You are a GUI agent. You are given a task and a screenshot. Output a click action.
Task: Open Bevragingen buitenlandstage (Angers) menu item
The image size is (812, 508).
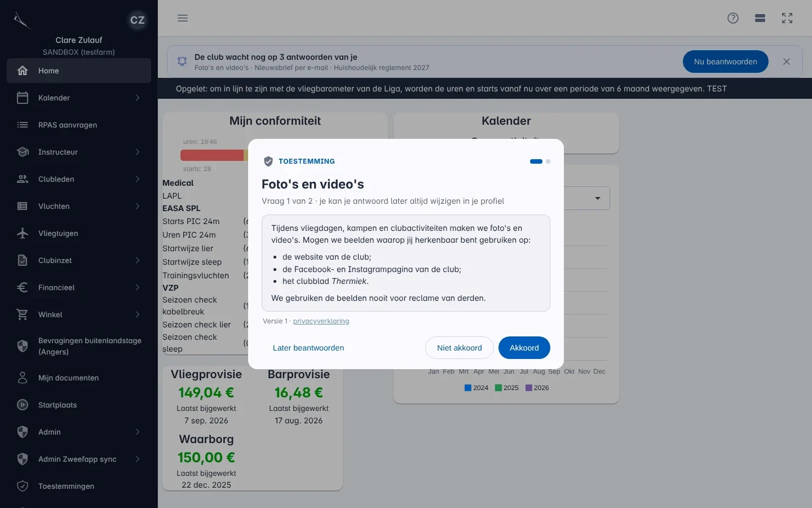pos(79,346)
